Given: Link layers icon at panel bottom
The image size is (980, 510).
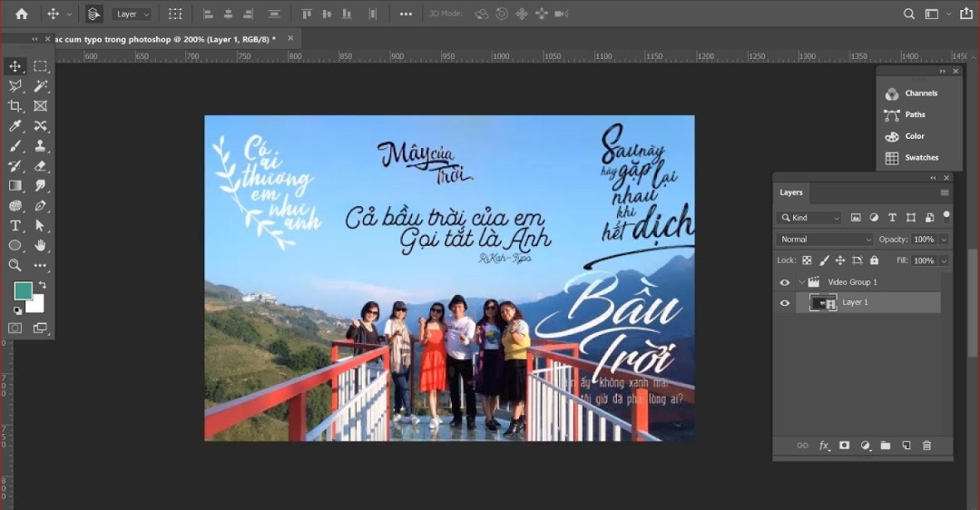Looking at the screenshot, I should [802, 446].
